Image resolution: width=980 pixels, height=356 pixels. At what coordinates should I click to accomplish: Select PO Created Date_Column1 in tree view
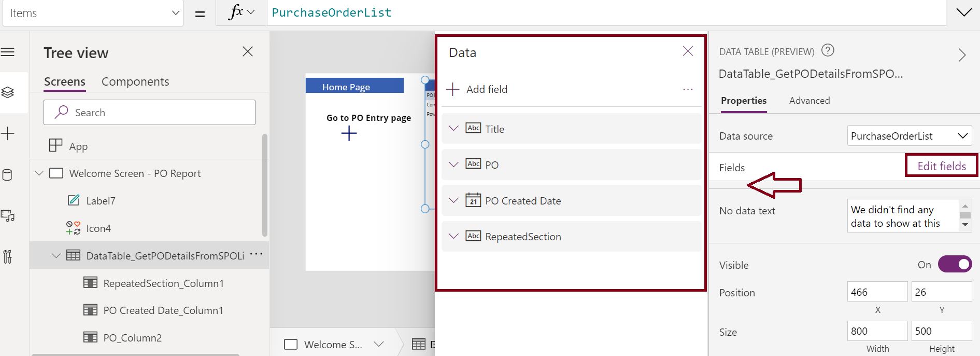tap(163, 310)
